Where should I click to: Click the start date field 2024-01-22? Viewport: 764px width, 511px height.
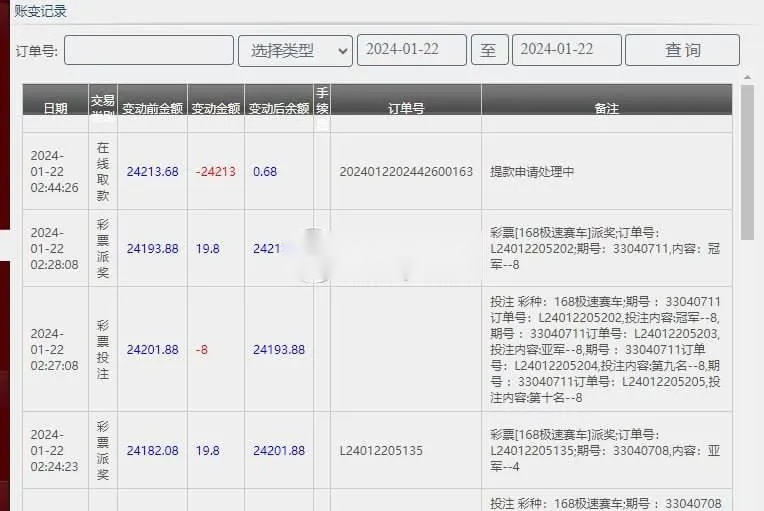pos(412,50)
